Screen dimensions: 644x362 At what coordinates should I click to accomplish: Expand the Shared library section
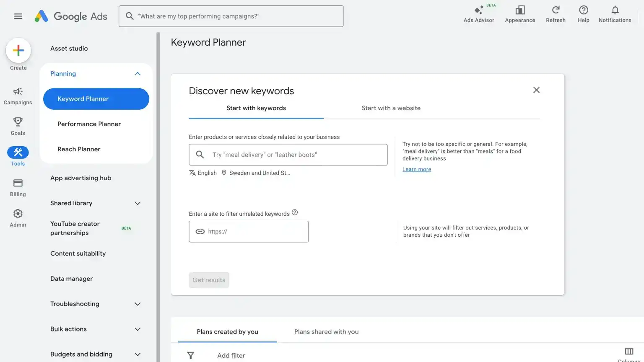(138, 203)
